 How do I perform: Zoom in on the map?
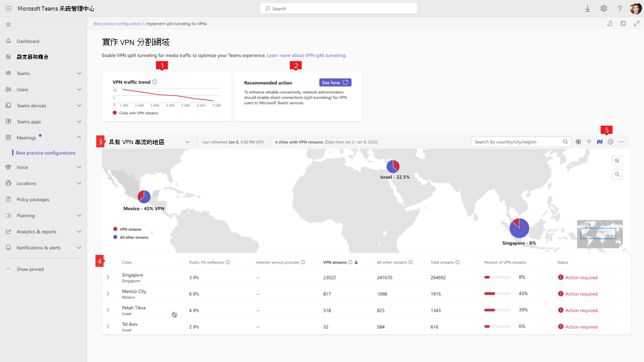[617, 161]
